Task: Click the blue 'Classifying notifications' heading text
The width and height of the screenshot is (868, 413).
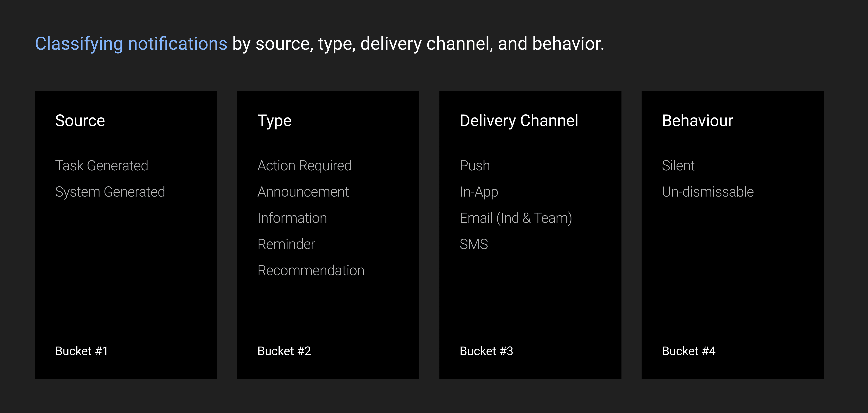Action: pyautogui.click(x=131, y=44)
